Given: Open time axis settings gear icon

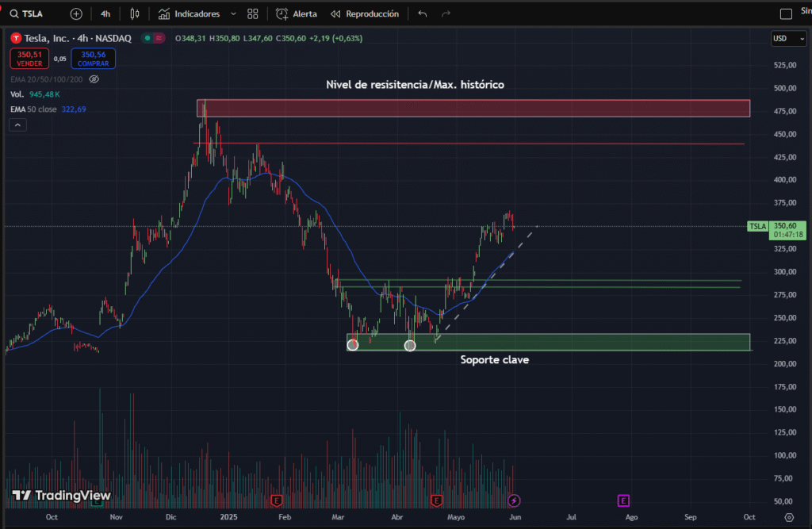Looking at the screenshot, I should tap(789, 516).
